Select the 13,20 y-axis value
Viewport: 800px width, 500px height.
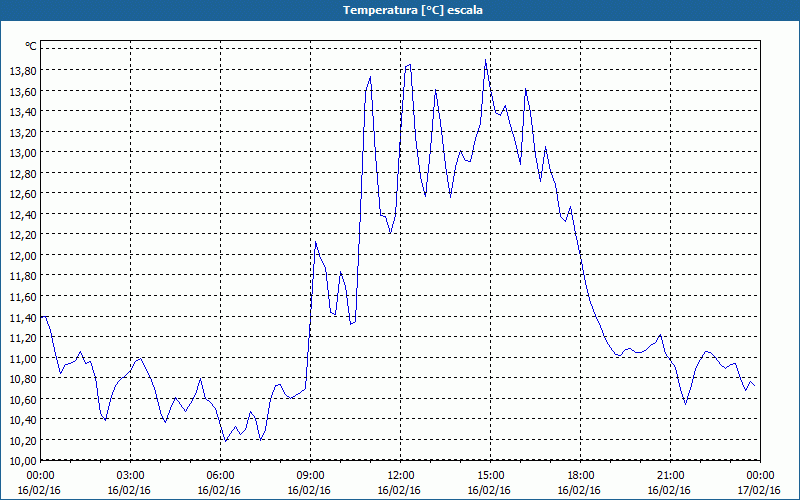(x=22, y=132)
